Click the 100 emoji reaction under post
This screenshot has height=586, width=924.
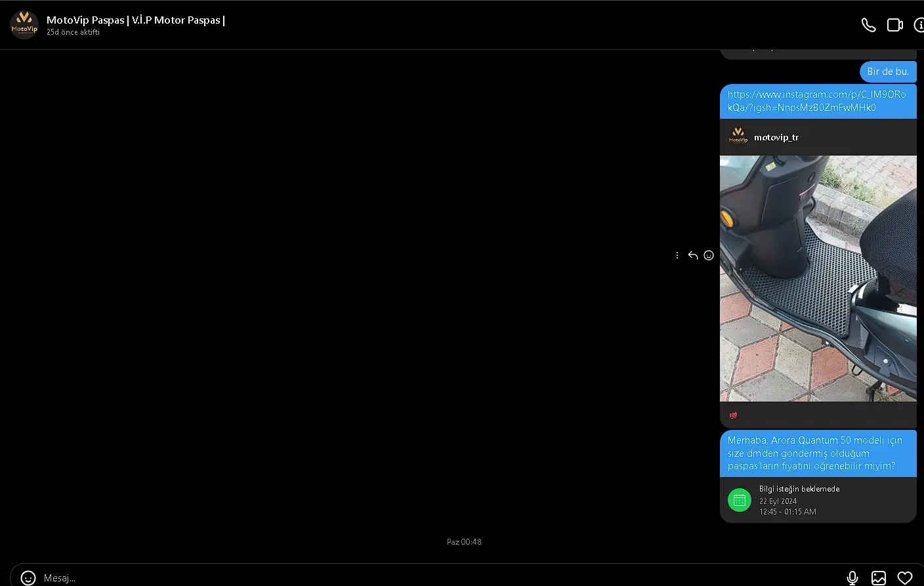click(x=733, y=415)
